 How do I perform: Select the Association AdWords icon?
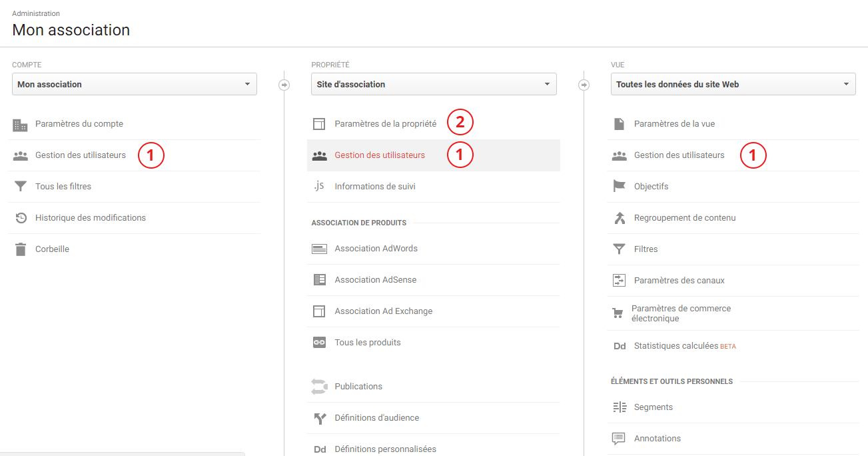pos(319,248)
